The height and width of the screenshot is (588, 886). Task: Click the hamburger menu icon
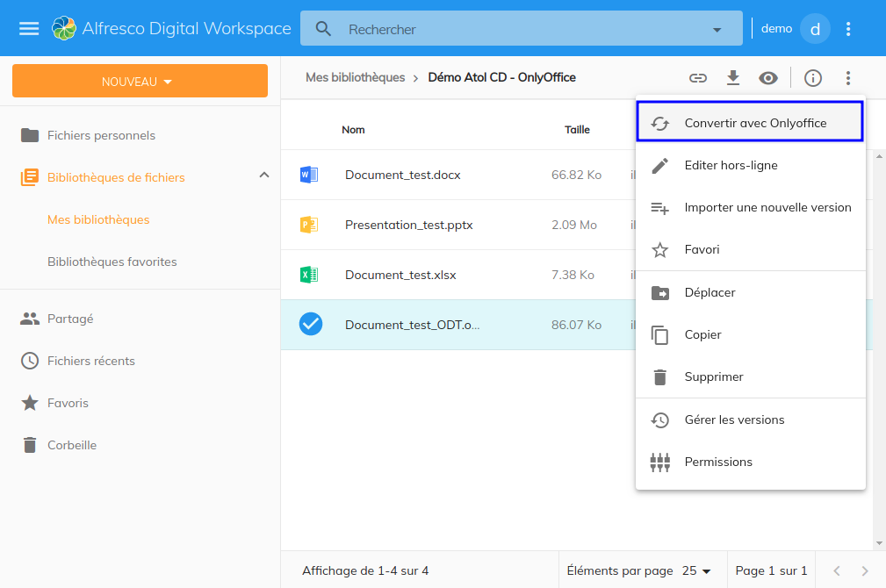click(29, 29)
